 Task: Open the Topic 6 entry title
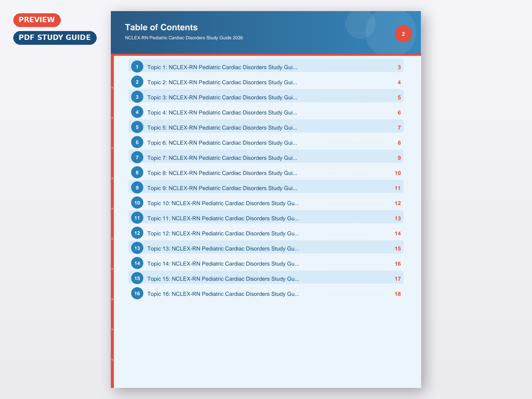(222, 143)
